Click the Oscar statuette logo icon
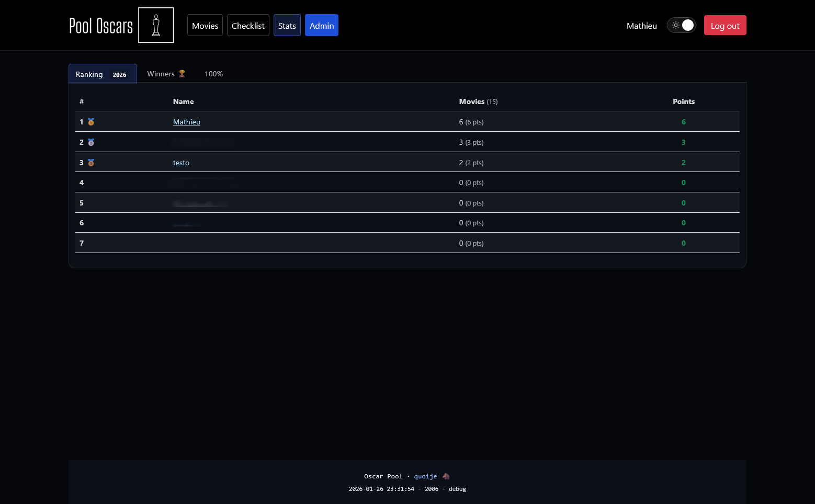815x504 pixels. [156, 25]
